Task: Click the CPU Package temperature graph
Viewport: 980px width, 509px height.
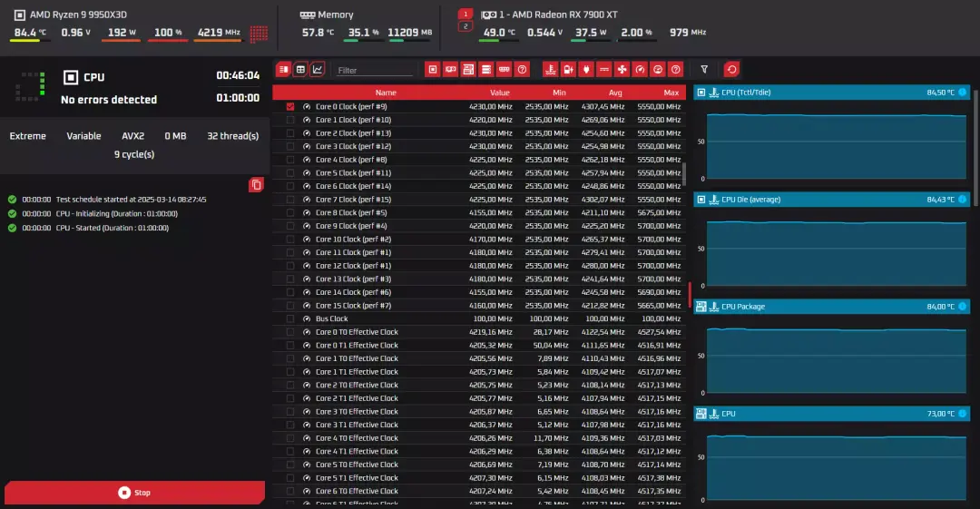Action: point(837,359)
